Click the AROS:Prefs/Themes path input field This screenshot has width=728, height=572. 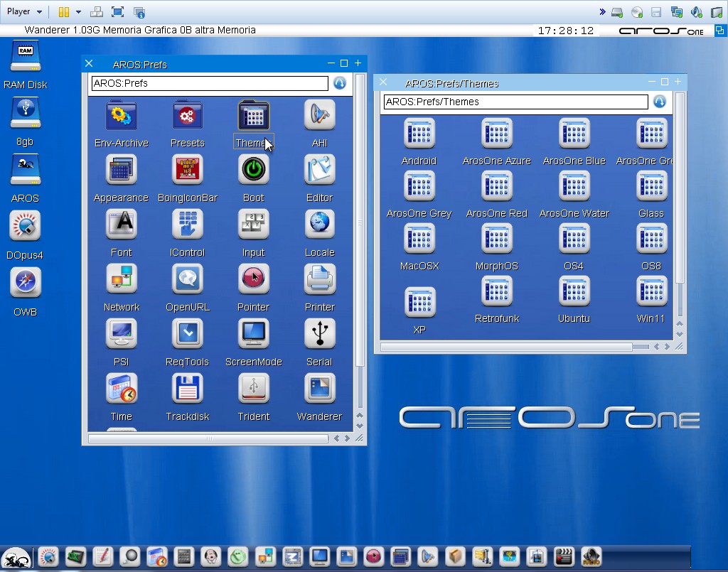515,102
